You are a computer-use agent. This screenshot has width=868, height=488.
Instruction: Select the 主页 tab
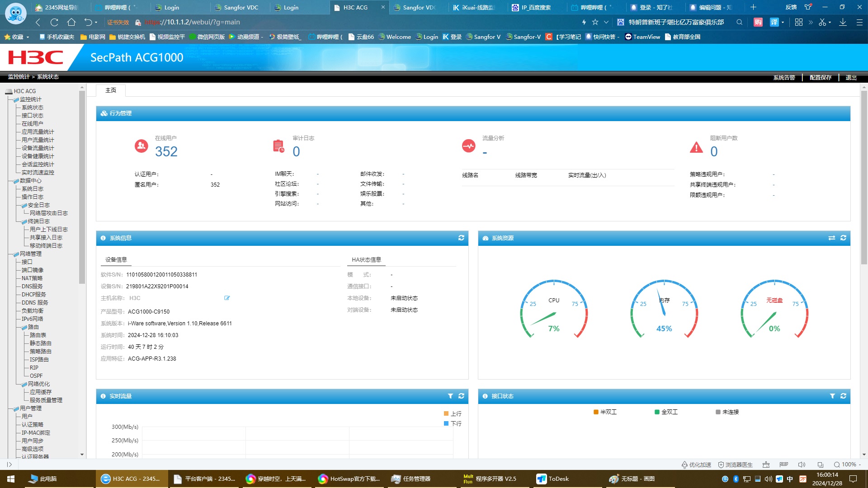[x=111, y=90]
